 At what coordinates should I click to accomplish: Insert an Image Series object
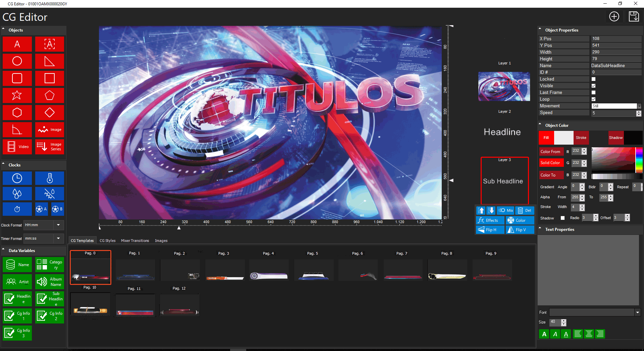(50, 147)
